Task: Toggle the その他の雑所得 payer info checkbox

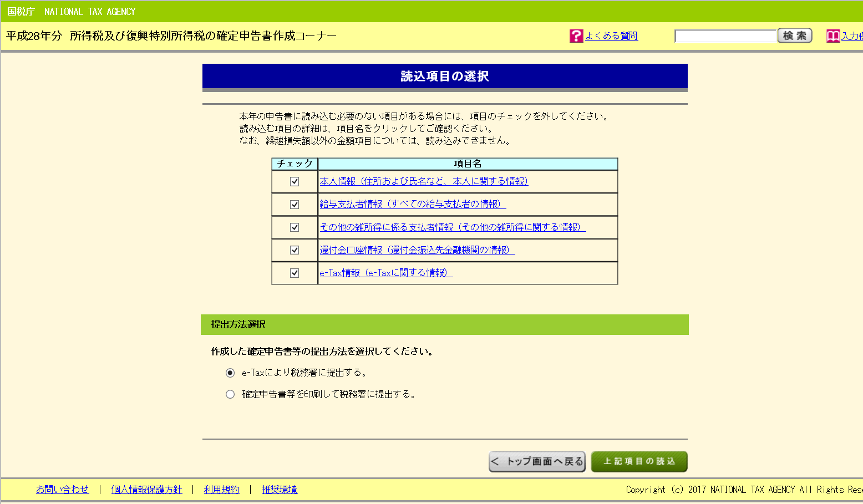Action: (295, 227)
